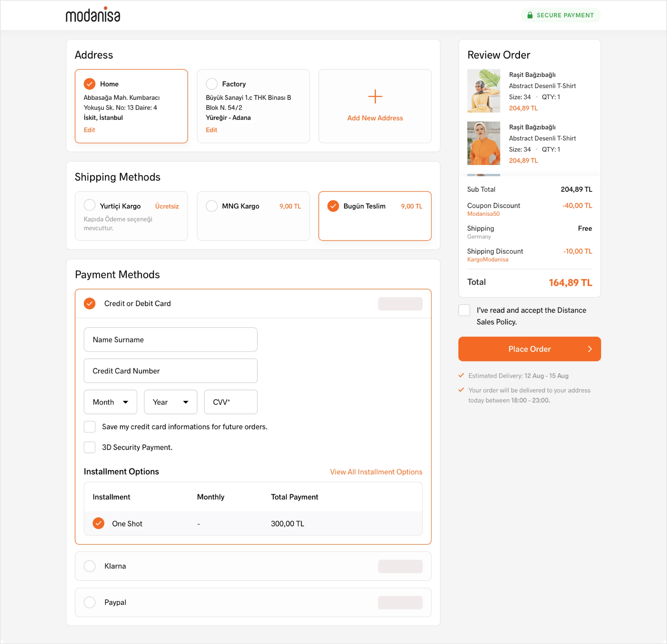Click the Klarna logo placeholder
The width and height of the screenshot is (667, 644).
[400, 566]
